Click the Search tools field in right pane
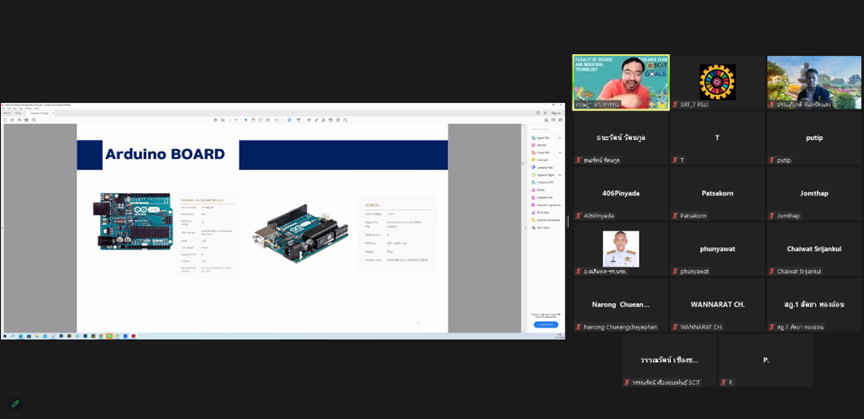The height and width of the screenshot is (419, 864). [546, 129]
